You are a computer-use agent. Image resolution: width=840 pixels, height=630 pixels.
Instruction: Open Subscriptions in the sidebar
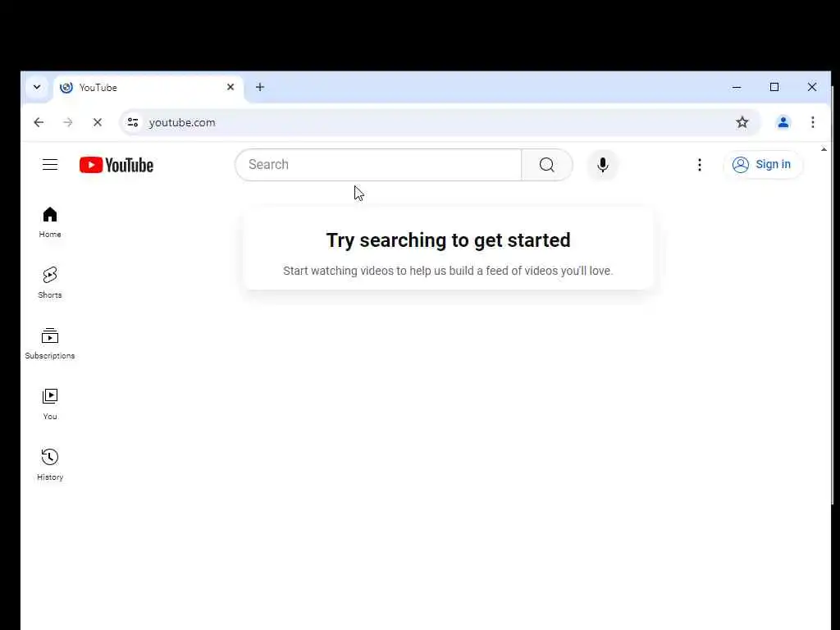coord(50,344)
